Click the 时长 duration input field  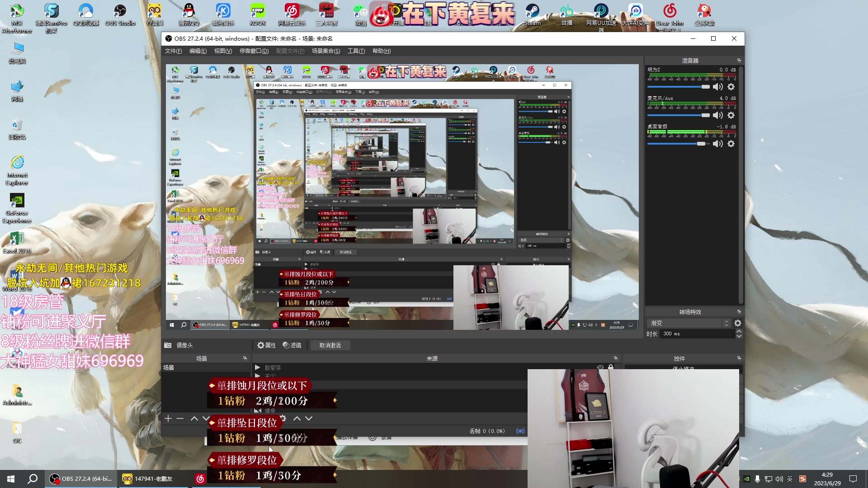698,334
